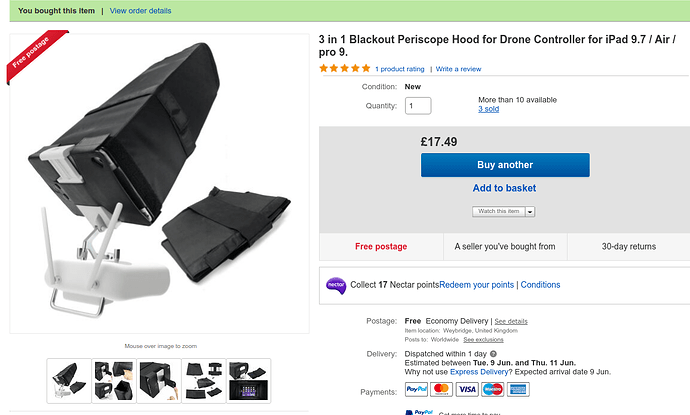690x415 pixels.
Task: Click the five-star rating icons
Action: coord(344,69)
